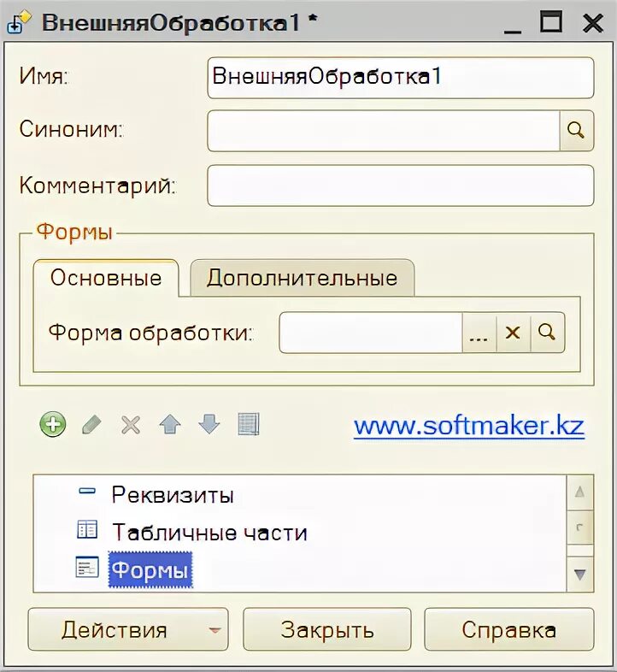Click the list scrollbar thumb
Viewport: 617px width, 672px height.
(x=580, y=528)
